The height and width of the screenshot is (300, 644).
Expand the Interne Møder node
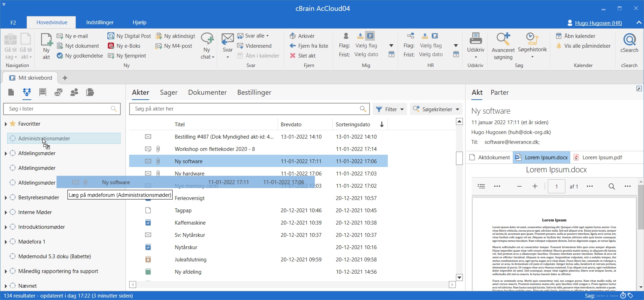pos(6,212)
